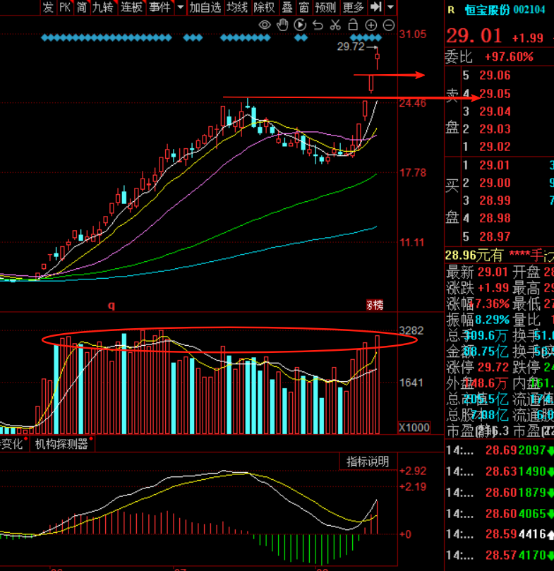This screenshot has width=554, height=571.
Task: Click sell level 5 price 29.06
Action: [495, 75]
